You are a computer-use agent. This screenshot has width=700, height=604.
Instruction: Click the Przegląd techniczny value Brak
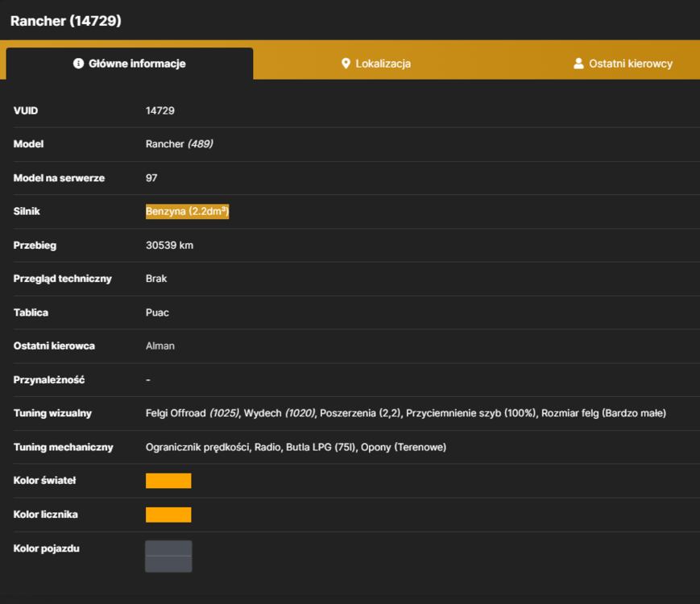click(156, 279)
